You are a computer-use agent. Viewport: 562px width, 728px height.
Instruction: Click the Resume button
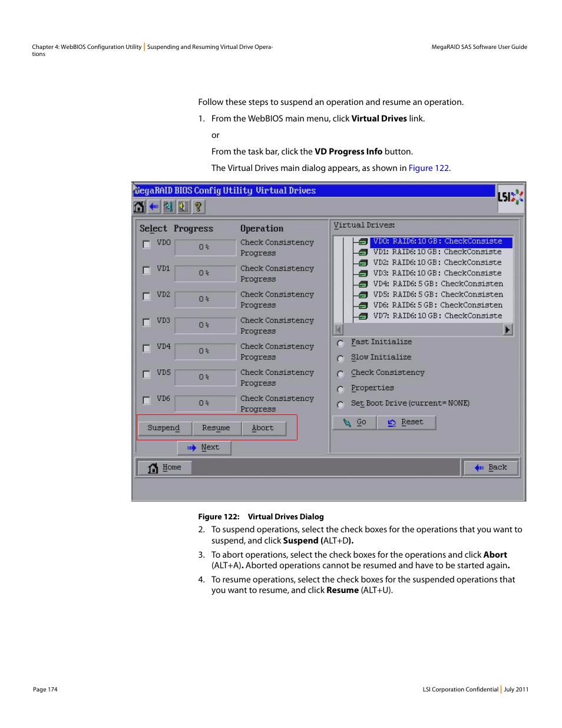(x=216, y=428)
